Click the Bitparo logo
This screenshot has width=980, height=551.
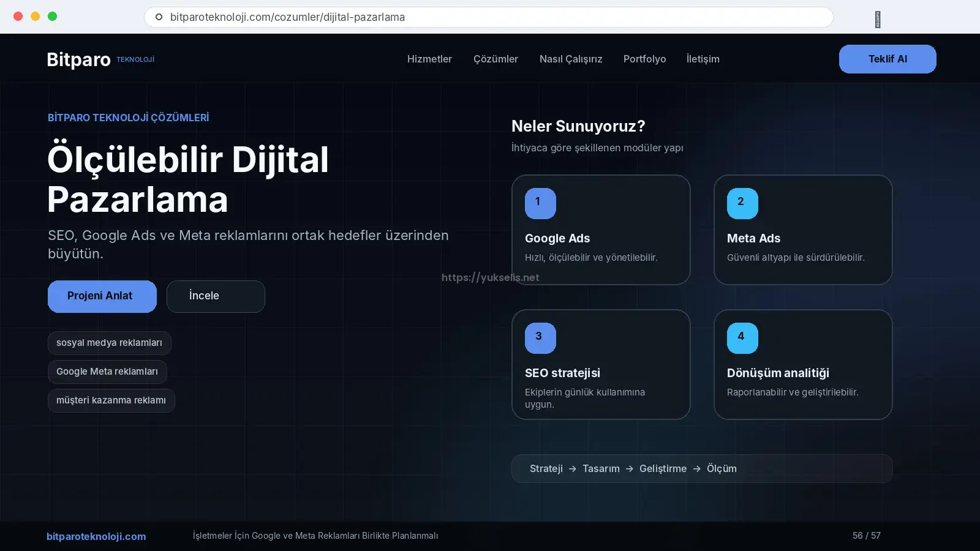coord(79,59)
